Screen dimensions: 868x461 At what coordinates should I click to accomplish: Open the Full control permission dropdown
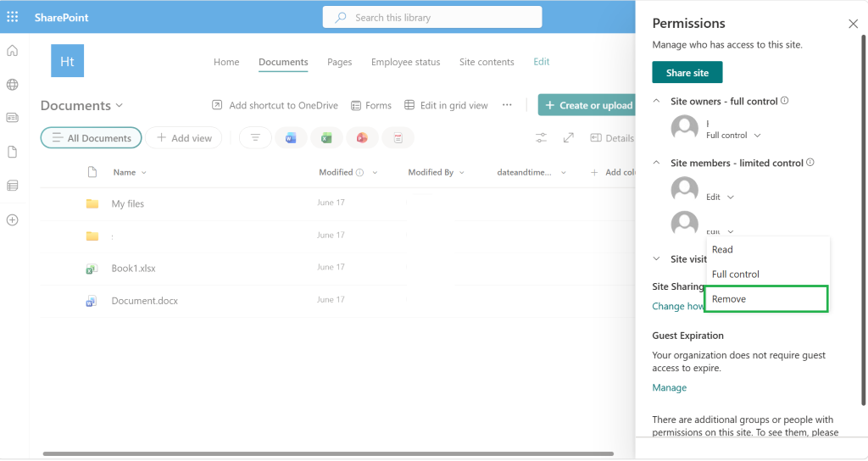tap(733, 135)
